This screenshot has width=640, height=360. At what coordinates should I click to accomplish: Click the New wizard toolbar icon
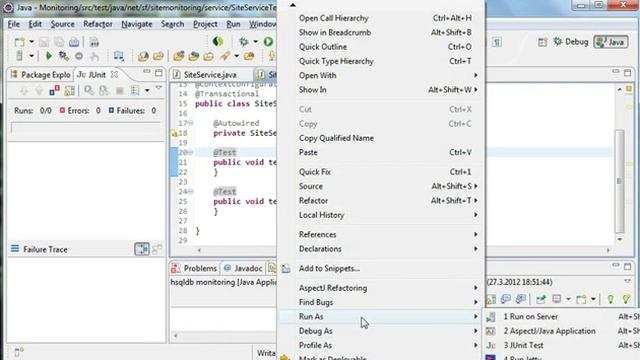click(19, 42)
